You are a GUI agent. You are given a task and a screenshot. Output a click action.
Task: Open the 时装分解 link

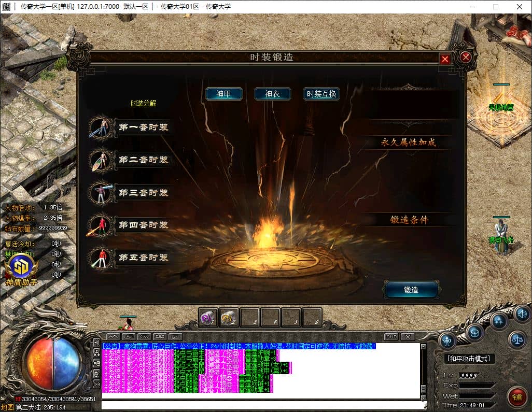pos(144,103)
